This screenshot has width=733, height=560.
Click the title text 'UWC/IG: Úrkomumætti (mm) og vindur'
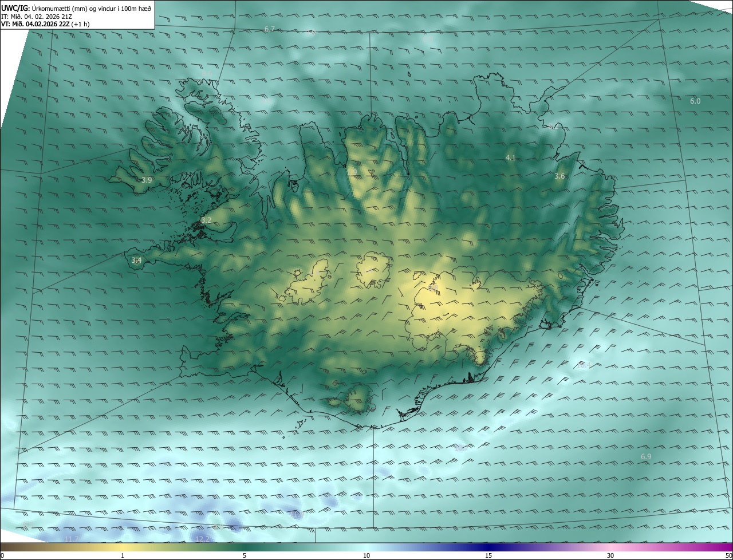76,8
